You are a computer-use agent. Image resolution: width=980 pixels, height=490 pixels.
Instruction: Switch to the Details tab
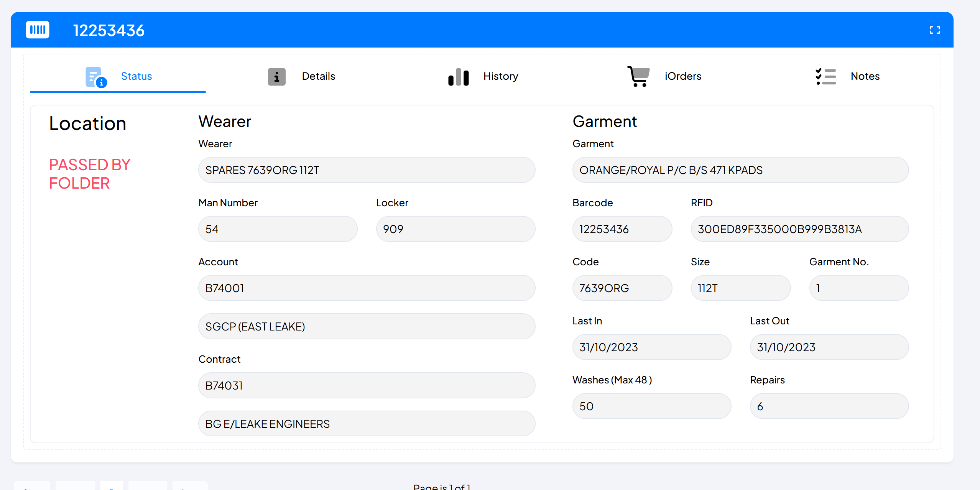(318, 76)
